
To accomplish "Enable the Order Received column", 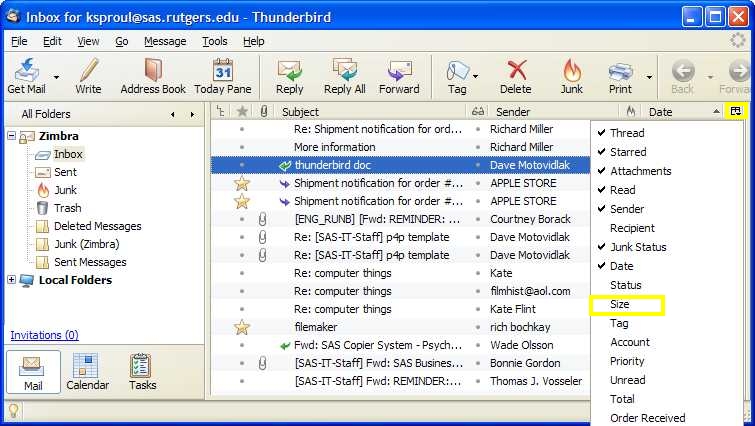I will tap(648, 418).
